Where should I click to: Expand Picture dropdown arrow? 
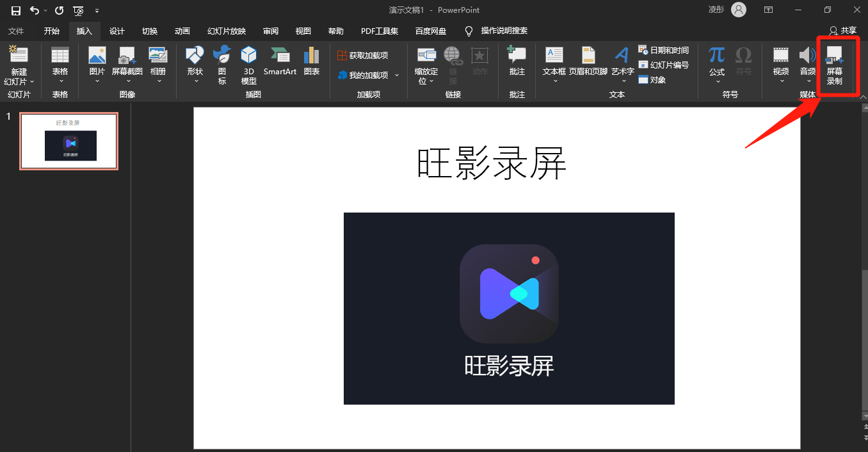(97, 81)
